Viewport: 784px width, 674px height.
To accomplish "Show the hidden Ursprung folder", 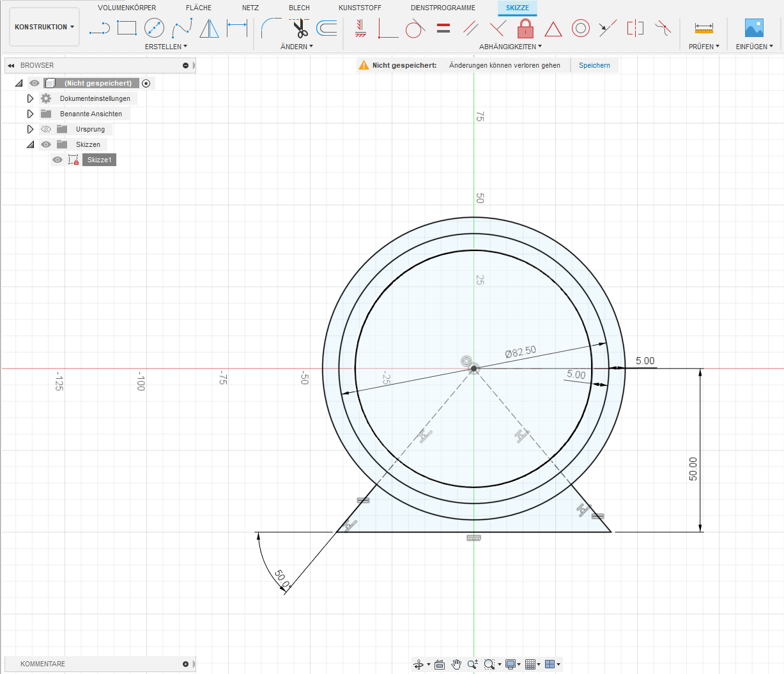I will 46,129.
